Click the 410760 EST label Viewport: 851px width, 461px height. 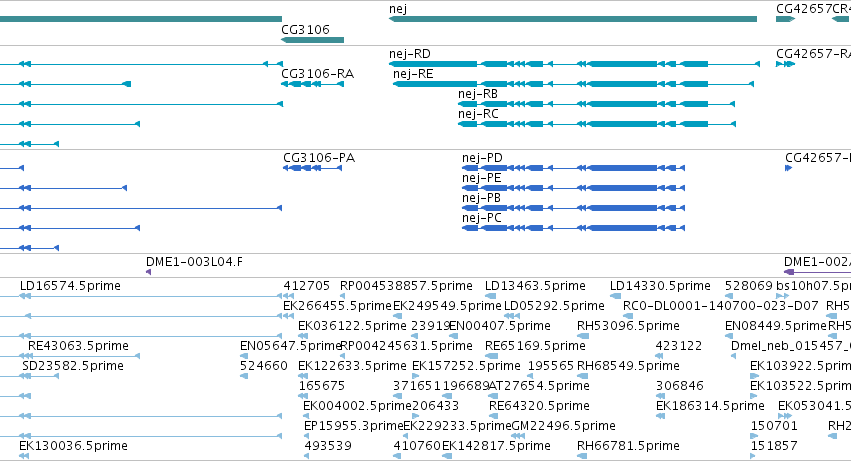[417, 446]
